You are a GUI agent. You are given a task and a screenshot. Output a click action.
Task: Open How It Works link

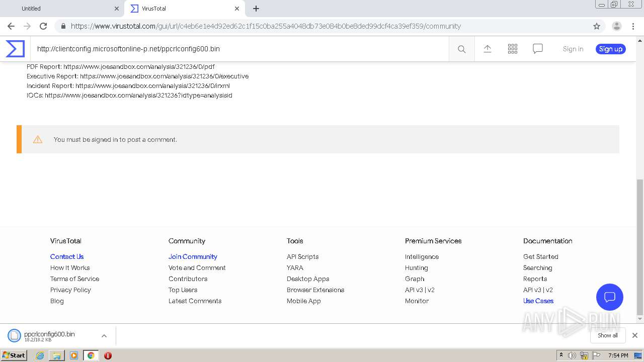pyautogui.click(x=70, y=267)
